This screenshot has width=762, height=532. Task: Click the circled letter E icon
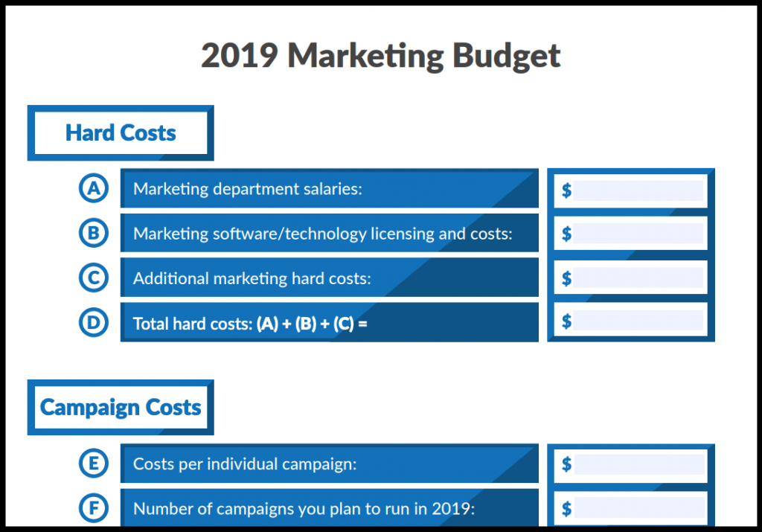click(94, 464)
